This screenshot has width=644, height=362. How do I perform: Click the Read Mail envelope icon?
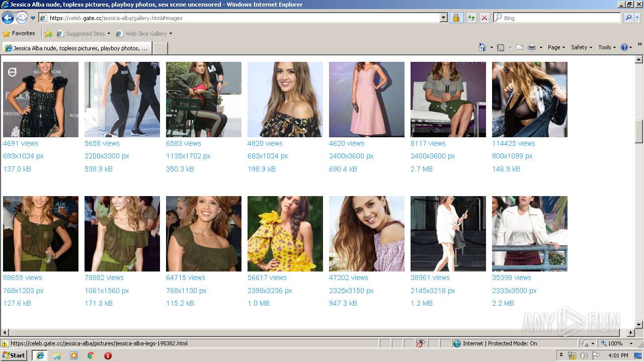coord(520,47)
